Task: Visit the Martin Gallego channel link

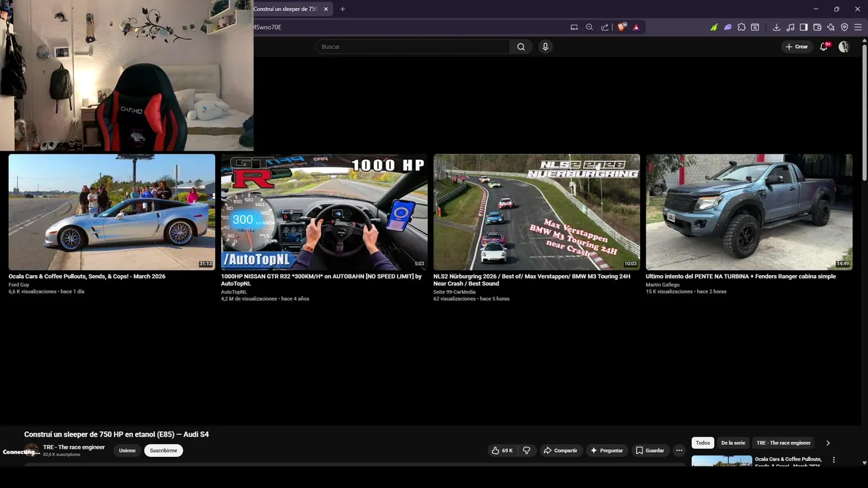Action: pos(663,285)
